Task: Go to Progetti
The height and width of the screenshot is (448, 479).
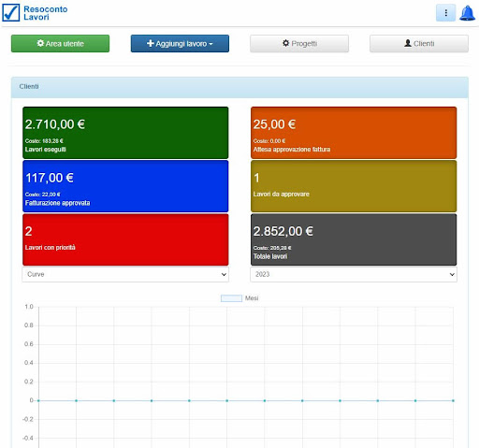Action: point(299,43)
